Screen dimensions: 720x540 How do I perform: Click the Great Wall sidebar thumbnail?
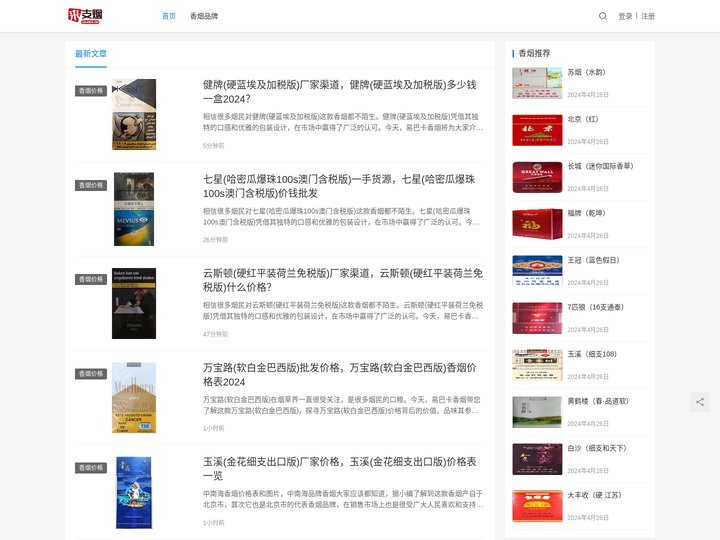coord(537,177)
